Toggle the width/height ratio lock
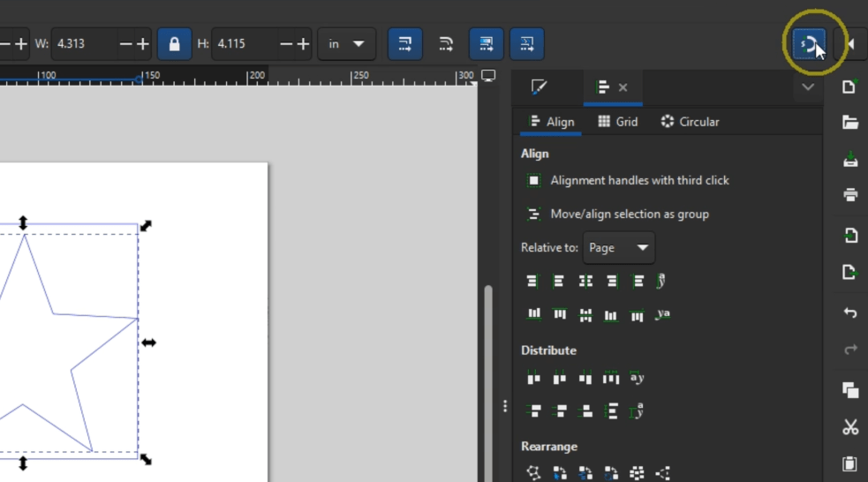Image resolution: width=868 pixels, height=482 pixels. pos(174,43)
